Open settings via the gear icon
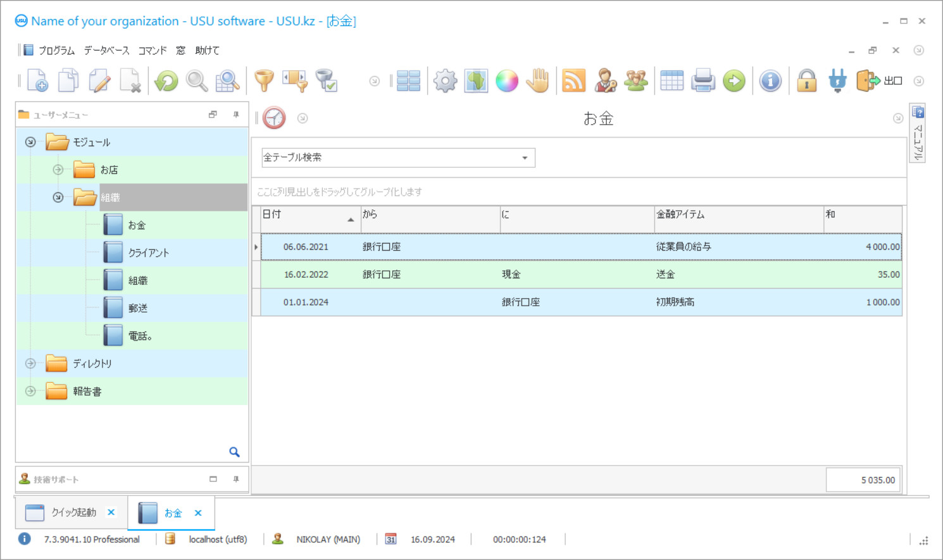The height and width of the screenshot is (560, 943). (x=445, y=80)
